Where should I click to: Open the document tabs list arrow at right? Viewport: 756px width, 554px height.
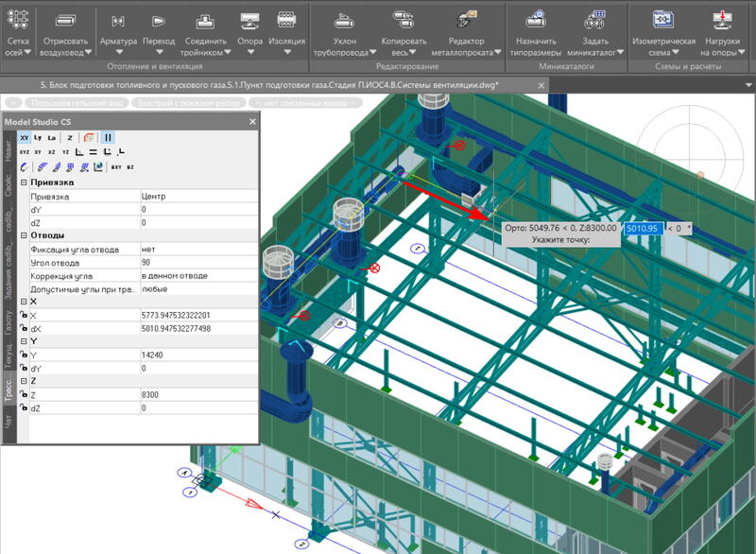click(x=748, y=85)
